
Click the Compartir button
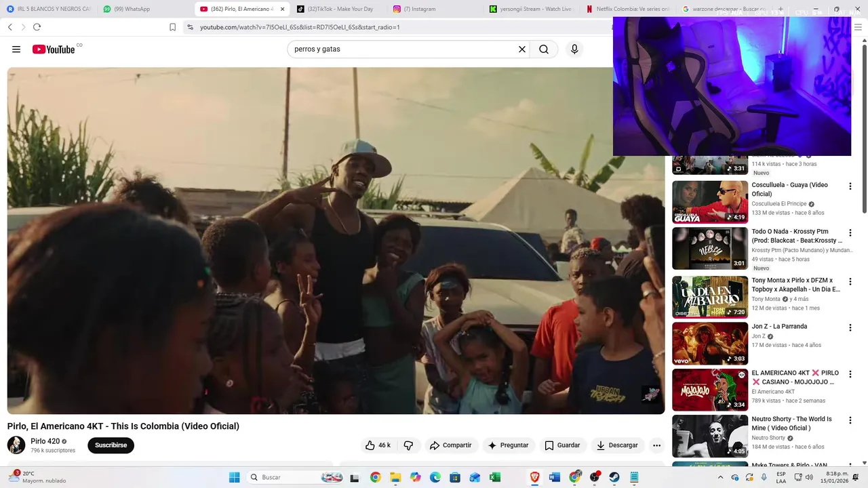(450, 445)
